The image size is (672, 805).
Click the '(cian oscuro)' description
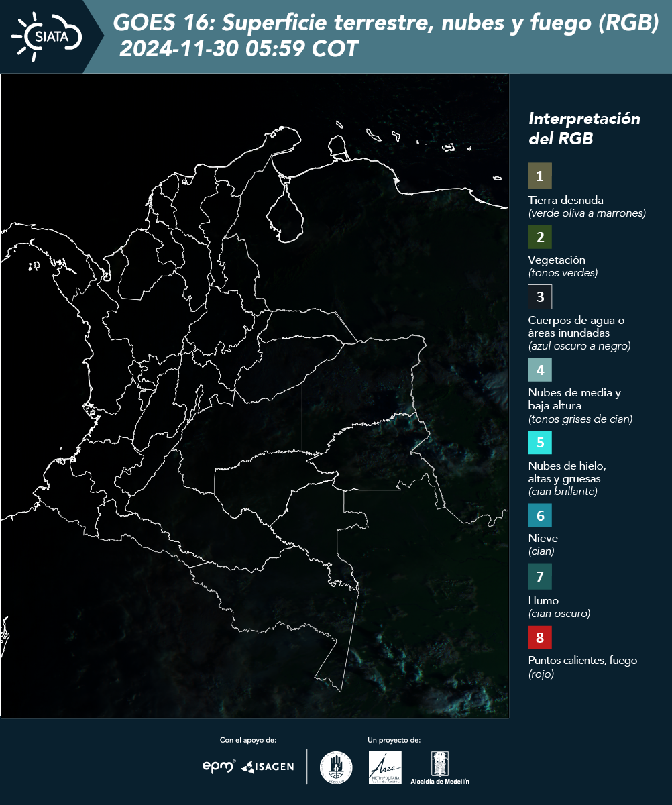click(x=559, y=614)
